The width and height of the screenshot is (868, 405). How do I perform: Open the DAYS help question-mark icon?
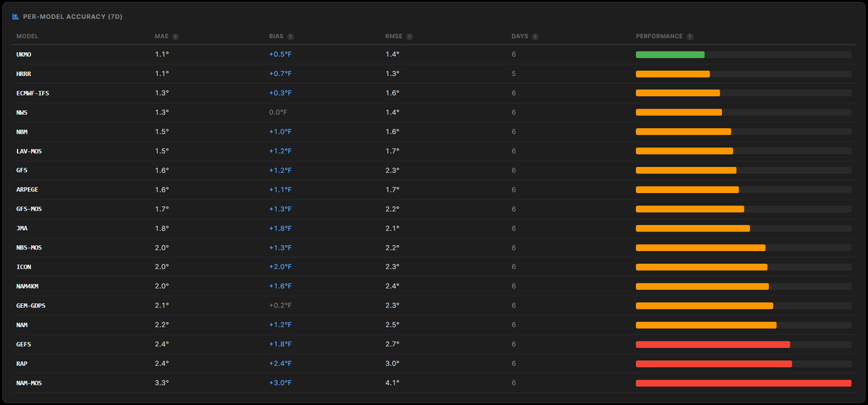click(535, 36)
